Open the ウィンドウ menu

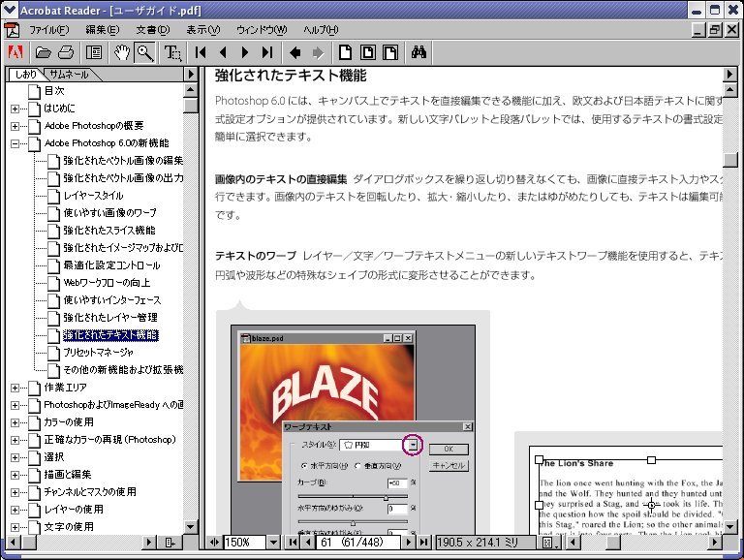point(262,30)
